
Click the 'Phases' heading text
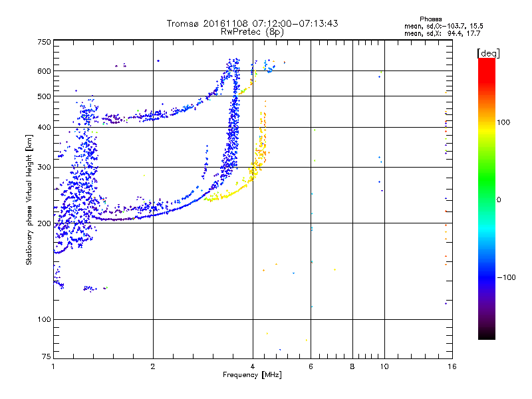(430, 19)
